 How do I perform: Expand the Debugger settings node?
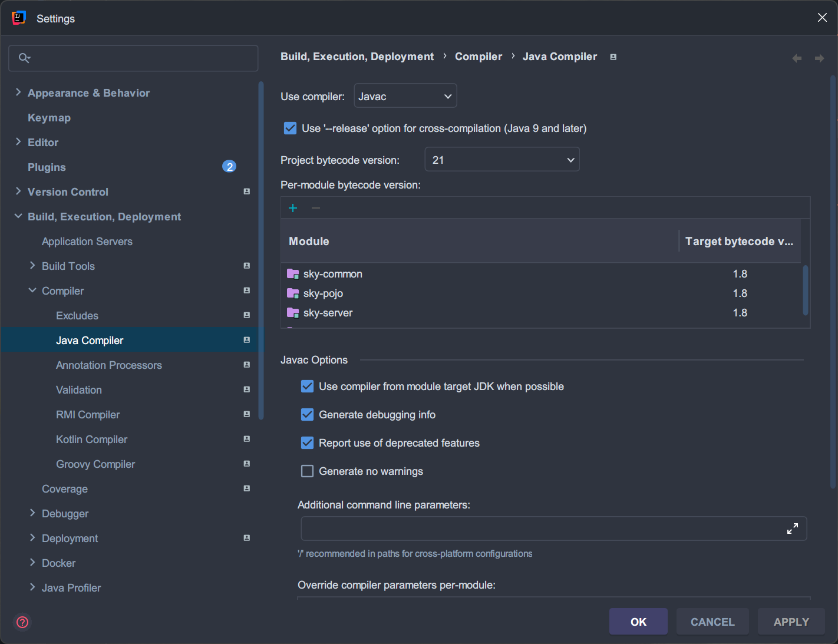point(32,513)
